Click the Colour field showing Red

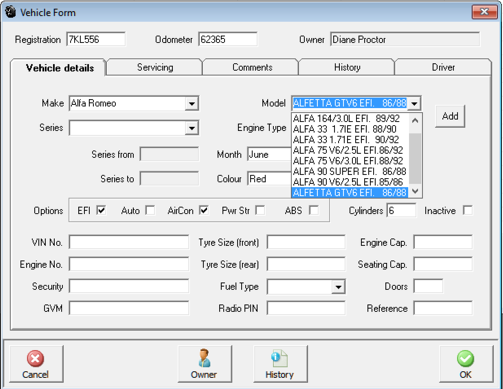[x=269, y=179]
